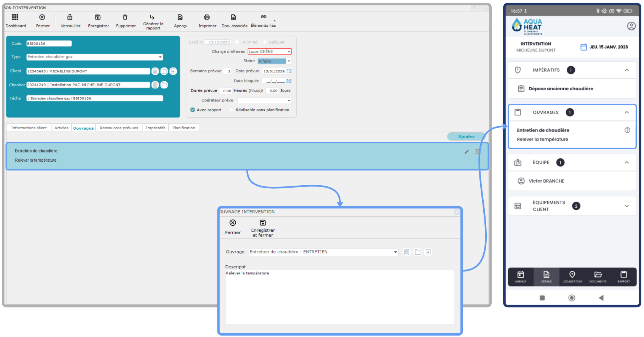Viewport: 644px width, 337px height.
Task: Click Générer le rapport icon
Action: 152,17
